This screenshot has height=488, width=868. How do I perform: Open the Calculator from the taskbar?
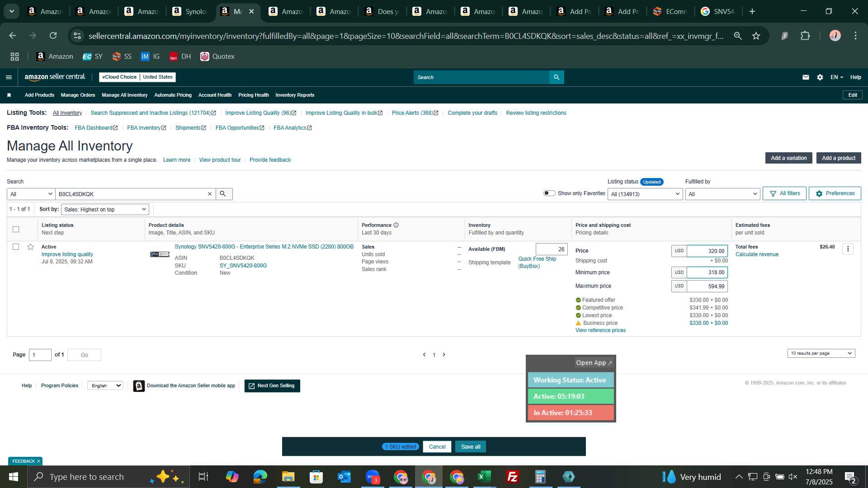click(x=540, y=477)
